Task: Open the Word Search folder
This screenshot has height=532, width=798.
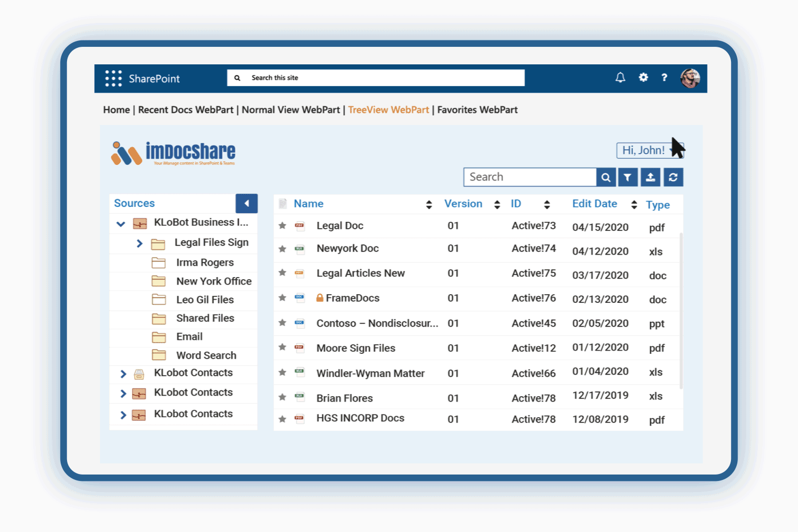Action: coord(206,355)
